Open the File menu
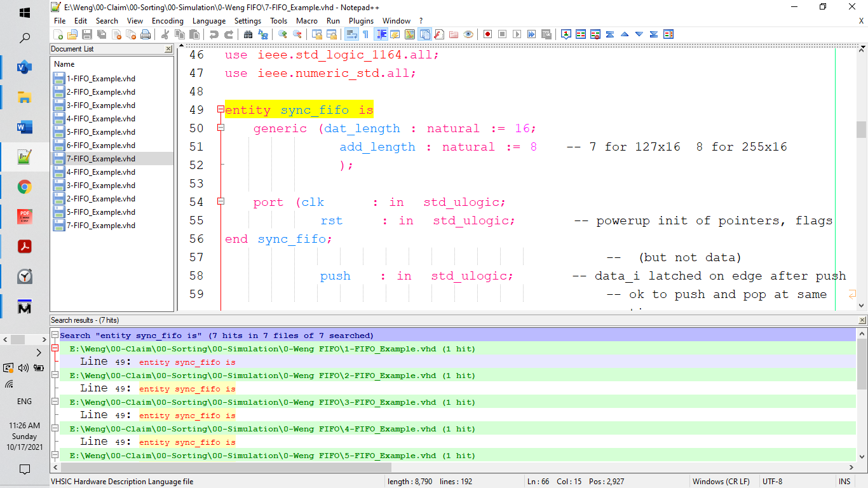 (x=60, y=21)
